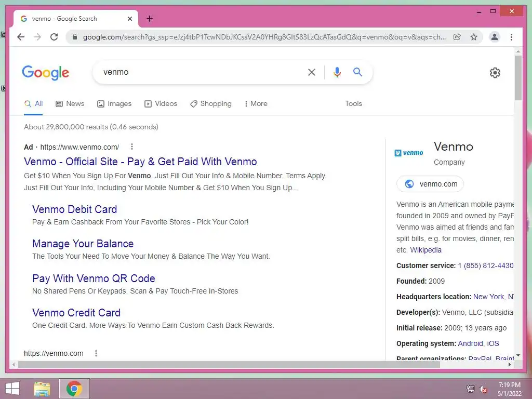Close the venmo - Google Search tab
This screenshot has height=399, width=532.
(129, 19)
